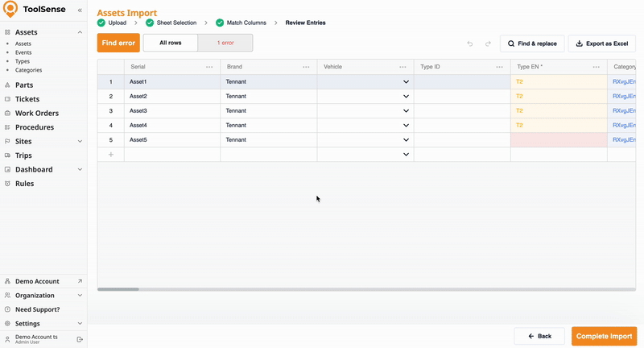This screenshot has height=348, width=644.
Task: Click the Category column header
Action: [x=621, y=67]
